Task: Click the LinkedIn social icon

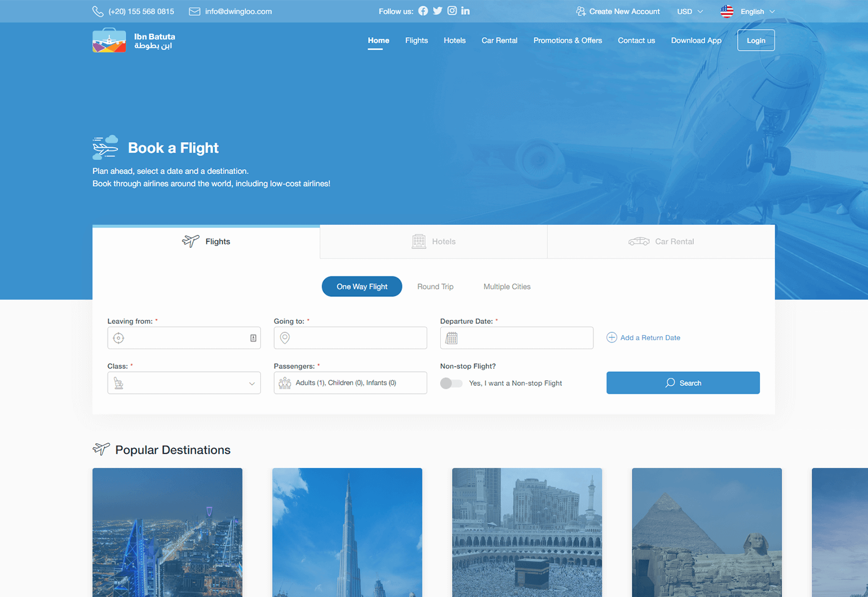Action: [466, 11]
